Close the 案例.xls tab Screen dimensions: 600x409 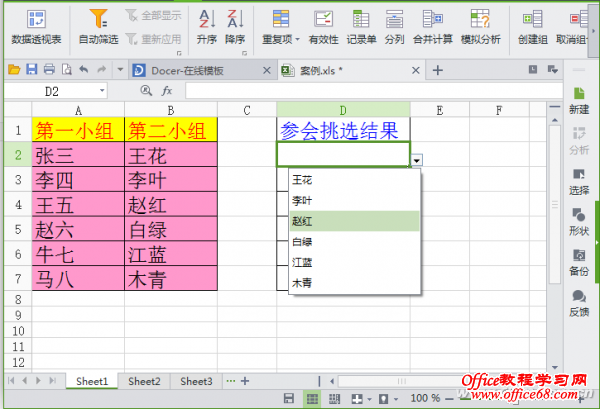pos(416,70)
